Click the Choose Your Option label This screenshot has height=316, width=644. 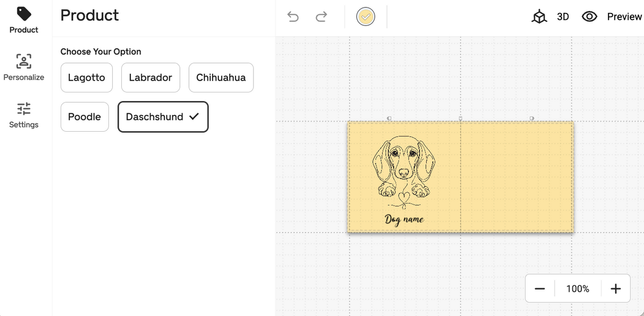point(101,52)
